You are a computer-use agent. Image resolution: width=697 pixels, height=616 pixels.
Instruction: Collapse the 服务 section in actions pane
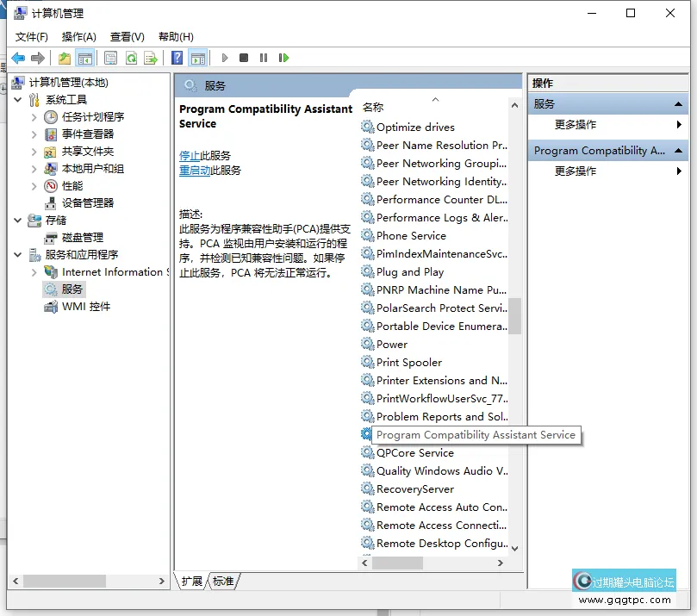click(679, 104)
